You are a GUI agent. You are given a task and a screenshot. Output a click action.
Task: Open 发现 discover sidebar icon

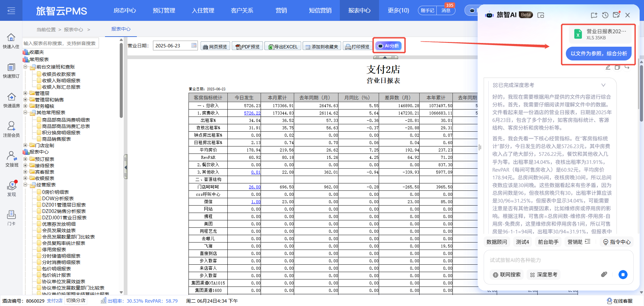[x=11, y=189]
